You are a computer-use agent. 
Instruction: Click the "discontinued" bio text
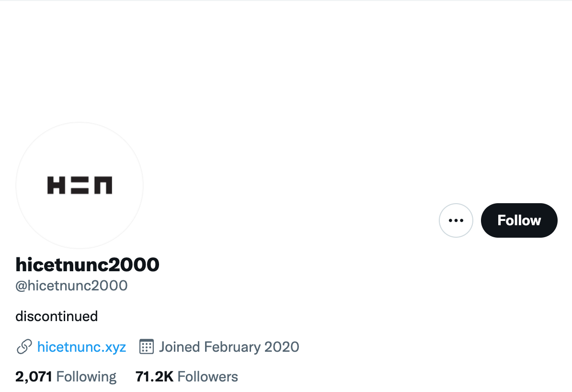(57, 316)
